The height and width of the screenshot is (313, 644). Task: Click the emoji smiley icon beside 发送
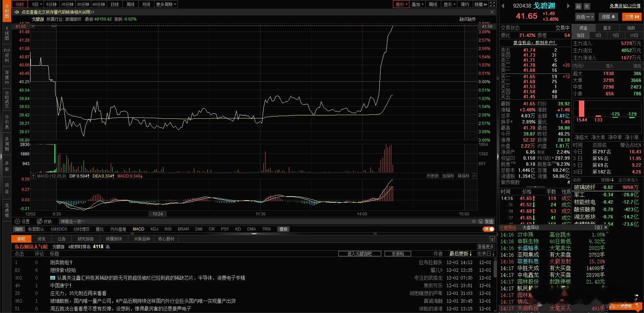481,221
